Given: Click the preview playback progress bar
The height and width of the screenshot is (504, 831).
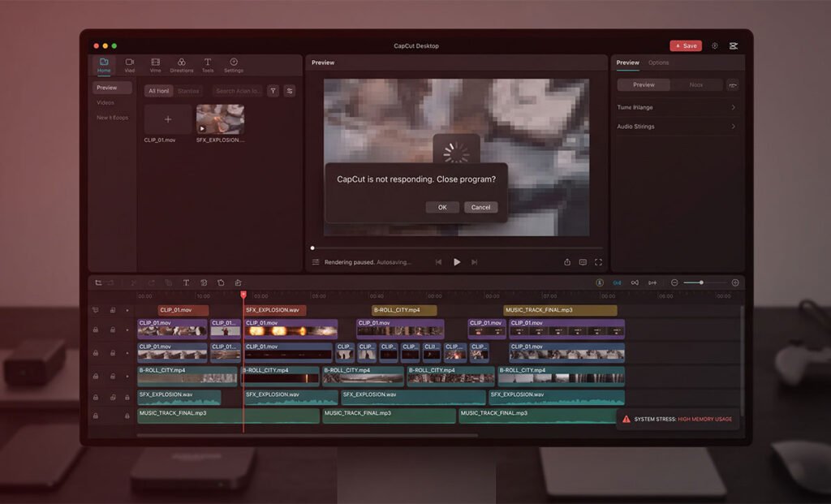Looking at the screenshot, I should point(457,248).
